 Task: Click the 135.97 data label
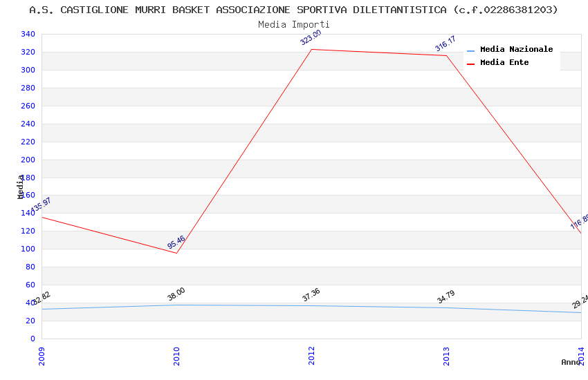point(41,205)
